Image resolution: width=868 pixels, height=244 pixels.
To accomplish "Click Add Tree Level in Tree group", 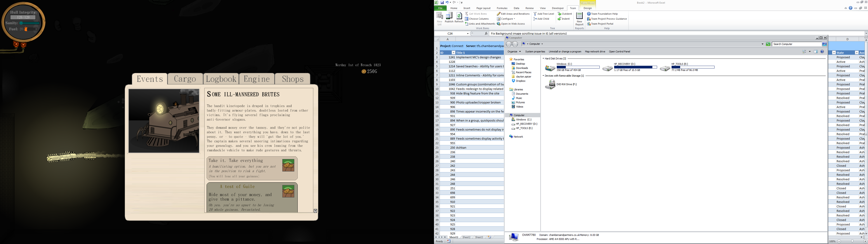I will tap(543, 14).
